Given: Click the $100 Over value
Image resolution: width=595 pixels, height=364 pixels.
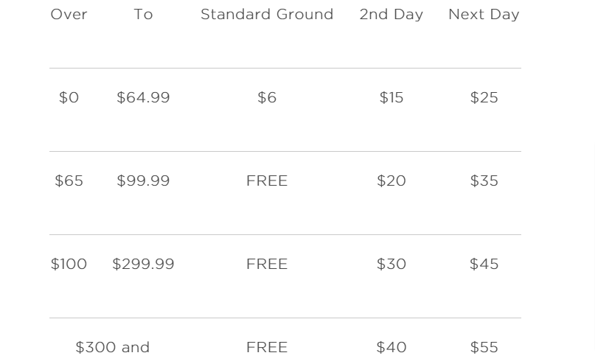Looking at the screenshot, I should click(x=69, y=265).
